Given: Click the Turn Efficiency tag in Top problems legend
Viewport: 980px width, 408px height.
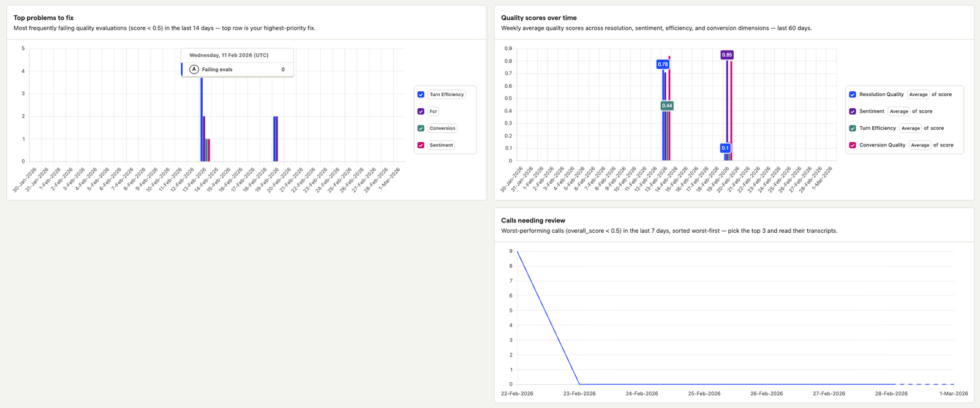Looking at the screenshot, I should click(x=447, y=94).
